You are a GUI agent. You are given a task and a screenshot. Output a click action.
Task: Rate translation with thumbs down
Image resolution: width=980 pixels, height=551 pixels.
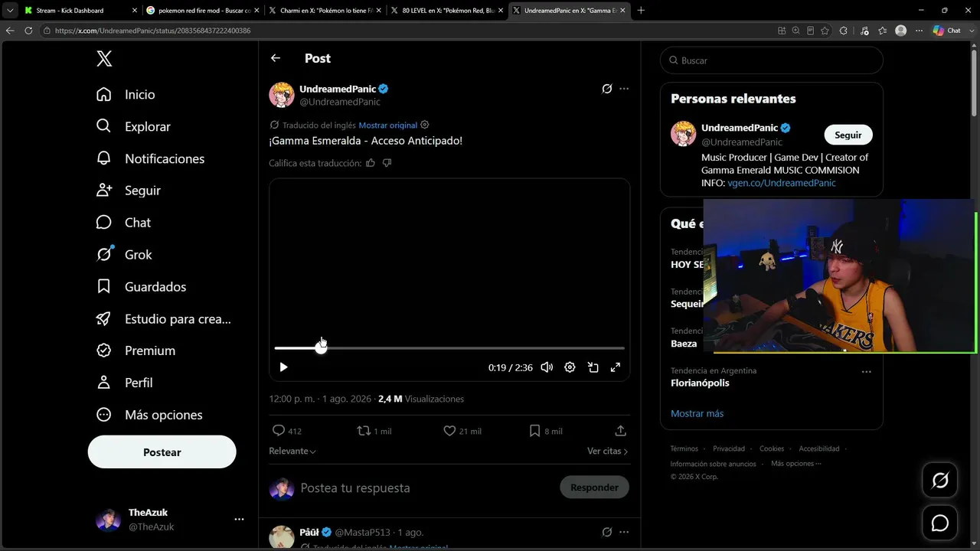point(387,163)
